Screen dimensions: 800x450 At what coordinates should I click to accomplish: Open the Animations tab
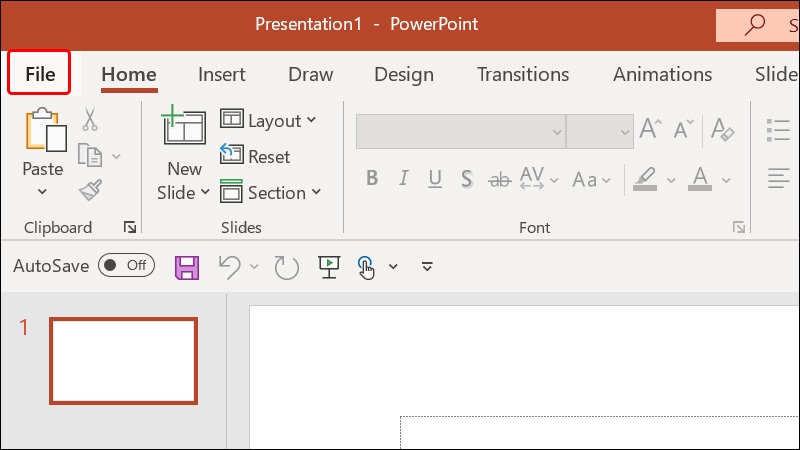(x=662, y=74)
